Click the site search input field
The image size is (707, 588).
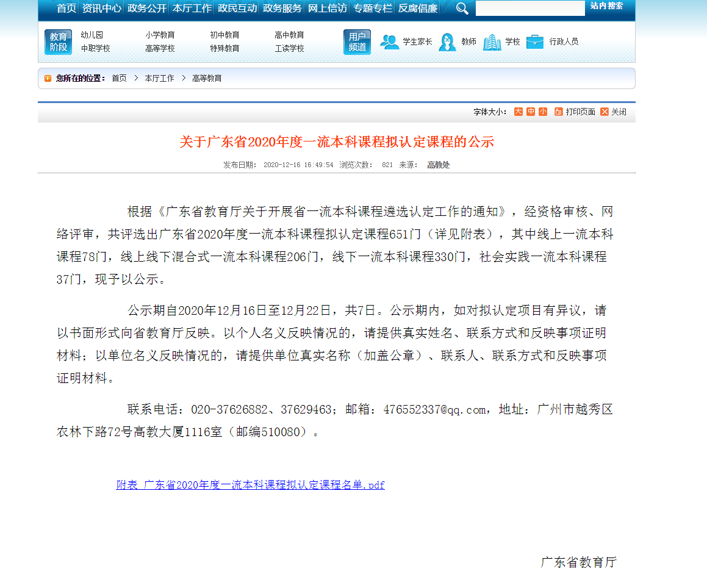[529, 9]
